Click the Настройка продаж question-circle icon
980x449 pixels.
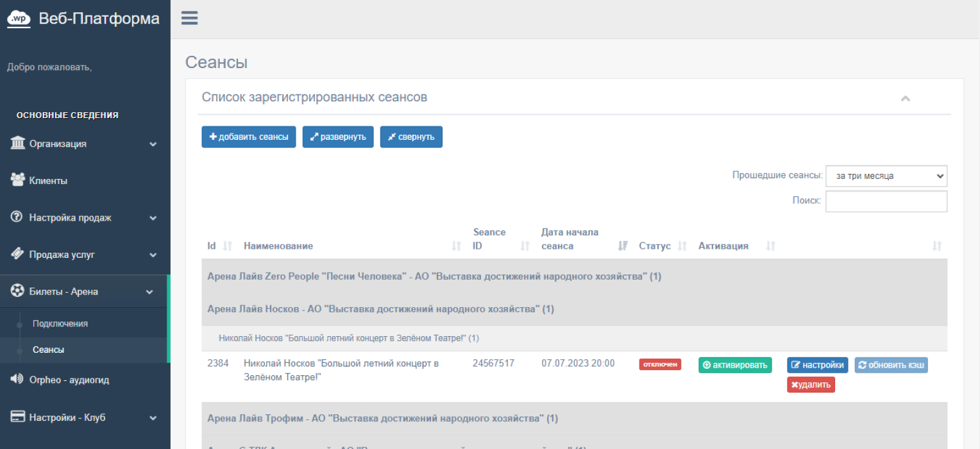[17, 217]
